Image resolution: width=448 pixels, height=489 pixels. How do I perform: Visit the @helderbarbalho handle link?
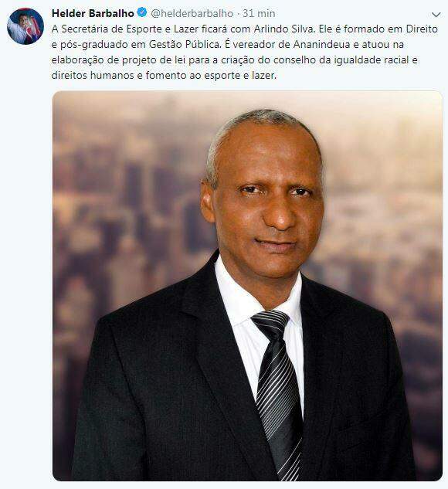tap(192, 13)
